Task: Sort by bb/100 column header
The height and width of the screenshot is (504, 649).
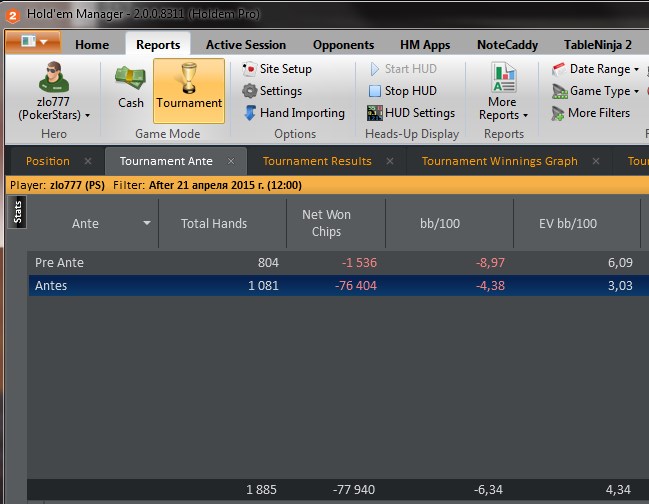Action: click(x=440, y=223)
